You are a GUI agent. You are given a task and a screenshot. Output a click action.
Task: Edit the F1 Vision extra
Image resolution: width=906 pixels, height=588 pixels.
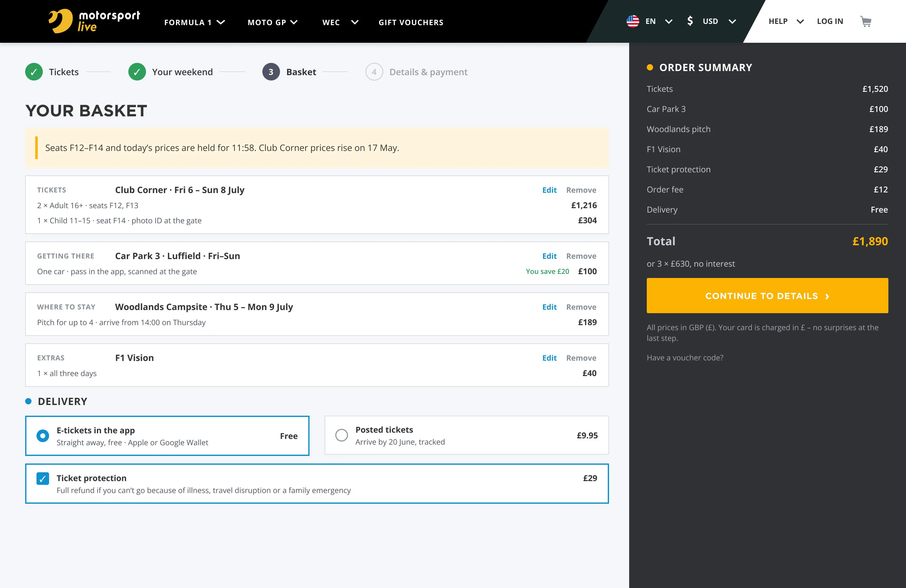pos(549,358)
